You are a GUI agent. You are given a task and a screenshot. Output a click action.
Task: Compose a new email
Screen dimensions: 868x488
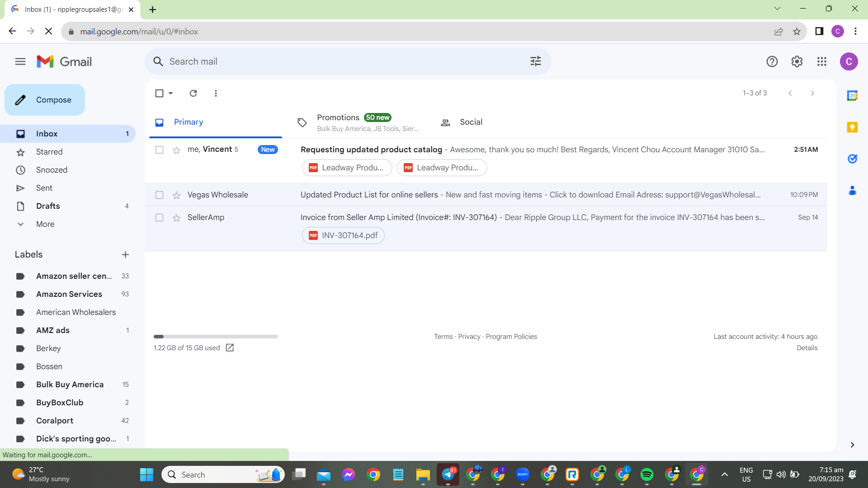click(45, 100)
